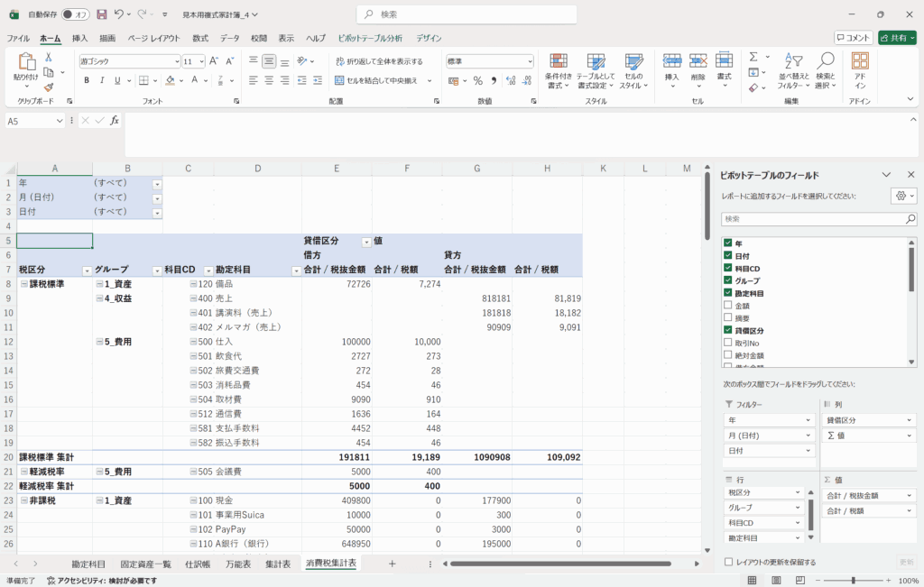Open the ピボットテーブル分析 ribbon tab
This screenshot has width=924, height=587.
click(369, 38)
